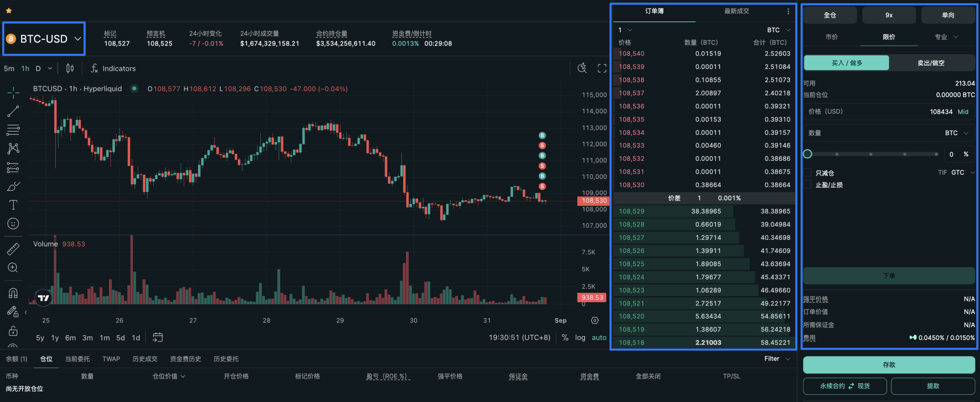
Task: Open the Indicators menu
Action: pos(113,69)
